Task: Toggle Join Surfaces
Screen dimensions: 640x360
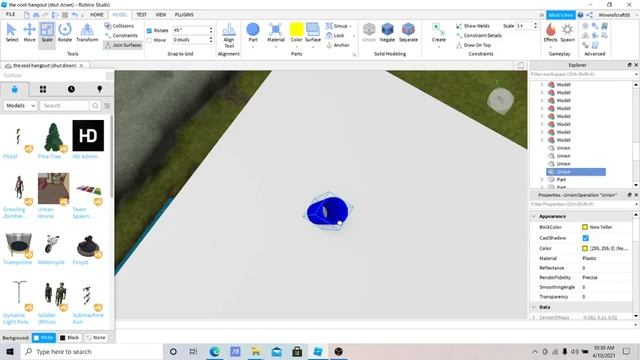Action: click(123, 45)
